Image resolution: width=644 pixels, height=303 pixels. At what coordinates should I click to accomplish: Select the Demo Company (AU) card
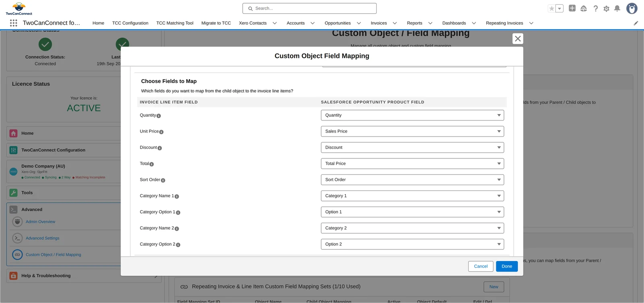tap(64, 172)
